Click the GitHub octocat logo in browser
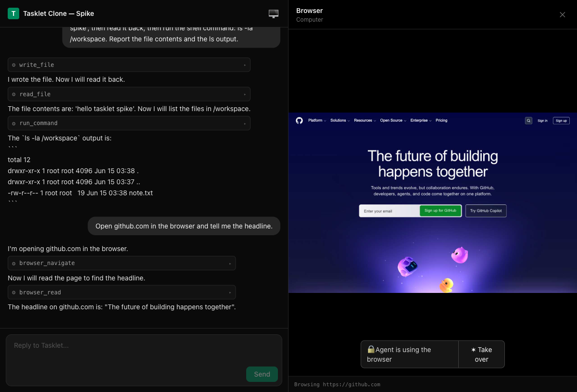This screenshot has width=577, height=392. click(x=299, y=120)
